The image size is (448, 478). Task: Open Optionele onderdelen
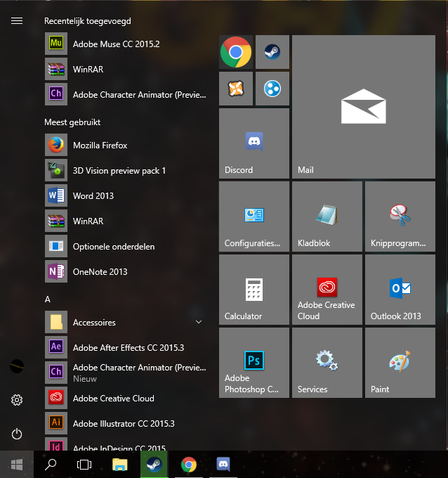pyautogui.click(x=126, y=246)
